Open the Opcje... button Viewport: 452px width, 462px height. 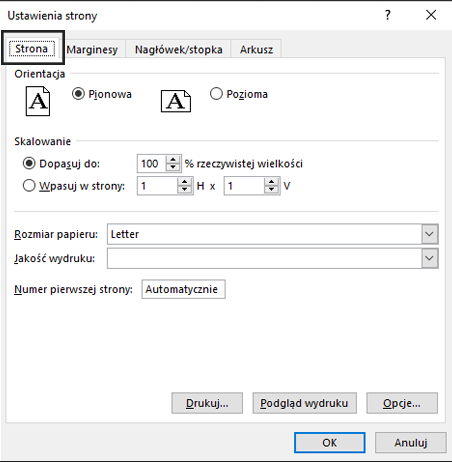tap(402, 403)
